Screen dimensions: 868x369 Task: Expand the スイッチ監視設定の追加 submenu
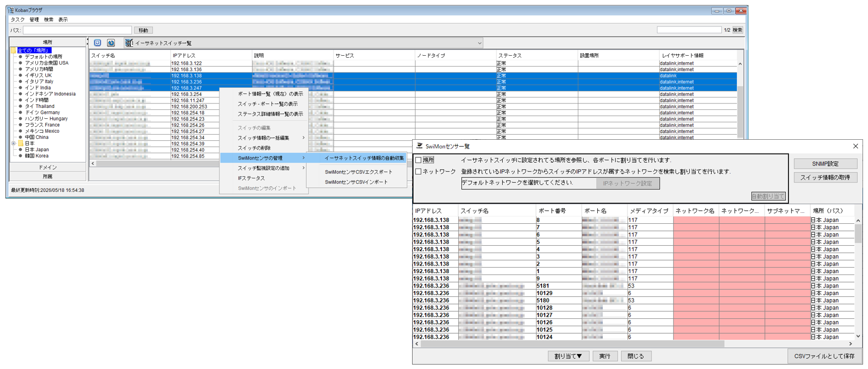[x=263, y=168]
